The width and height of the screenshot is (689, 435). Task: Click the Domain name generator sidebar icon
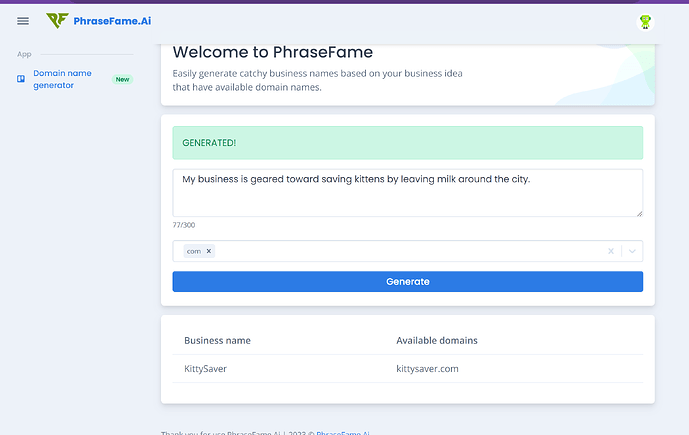click(21, 78)
